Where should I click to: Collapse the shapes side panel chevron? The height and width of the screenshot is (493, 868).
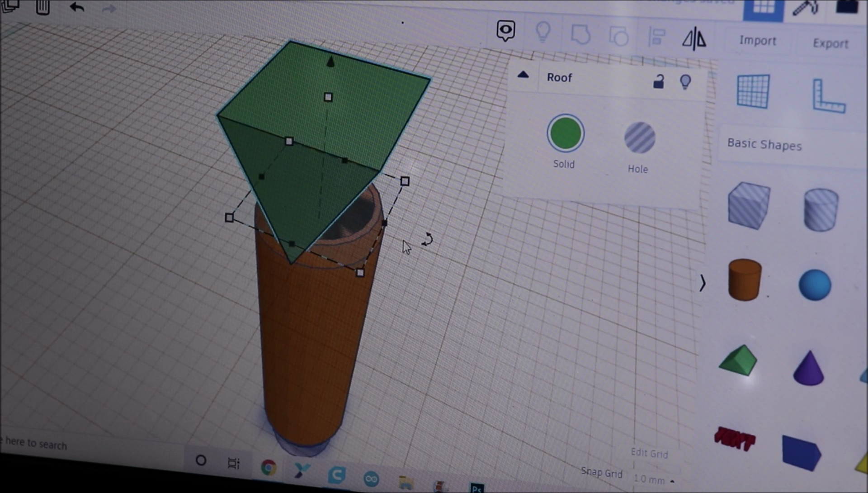pos(702,283)
